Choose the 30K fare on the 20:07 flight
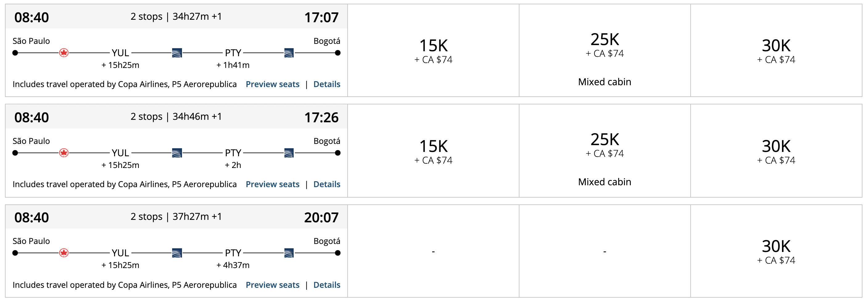Image resolution: width=868 pixels, height=302 pixels. (x=776, y=251)
